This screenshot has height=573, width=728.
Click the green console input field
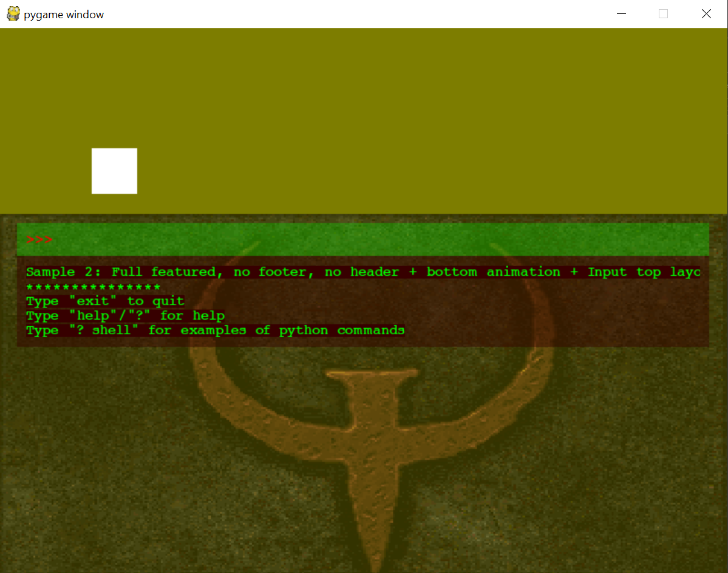pyautogui.click(x=363, y=239)
